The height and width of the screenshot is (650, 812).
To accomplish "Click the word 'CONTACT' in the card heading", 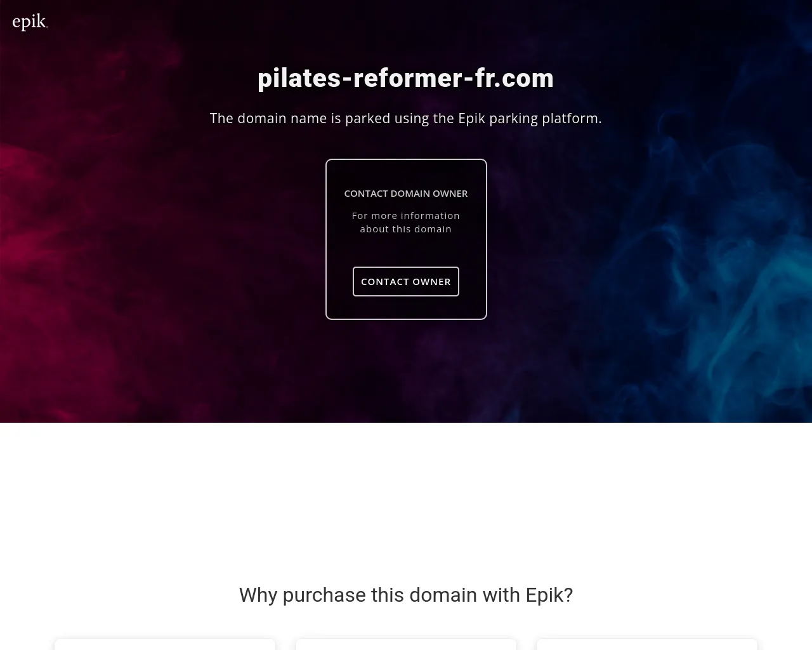I will tap(365, 193).
